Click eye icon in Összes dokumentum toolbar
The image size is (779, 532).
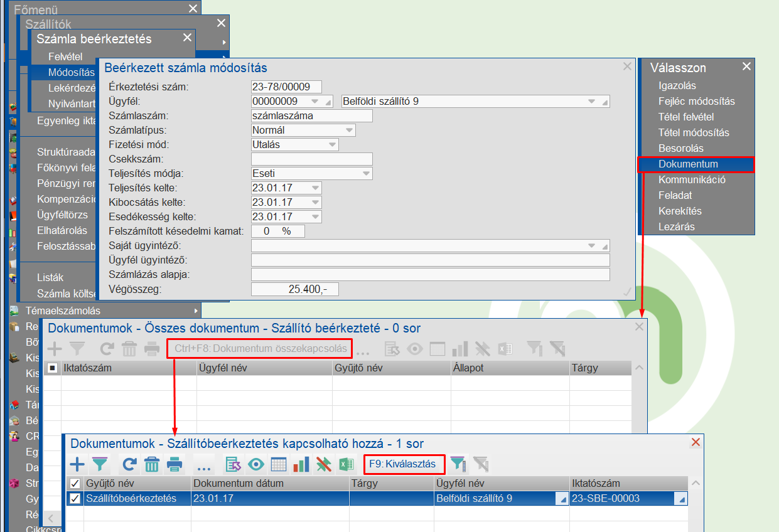(414, 349)
